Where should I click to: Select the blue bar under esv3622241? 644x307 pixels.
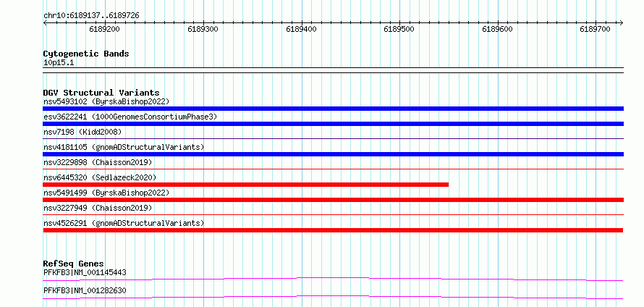[x=333, y=124]
